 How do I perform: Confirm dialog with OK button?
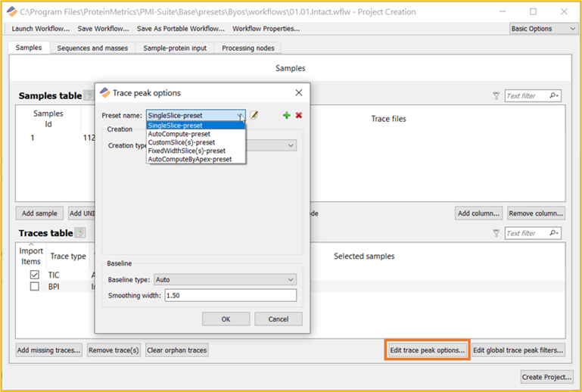(x=226, y=319)
